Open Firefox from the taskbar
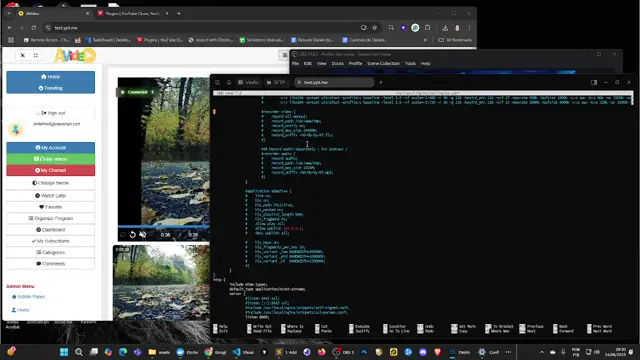 click(322, 352)
